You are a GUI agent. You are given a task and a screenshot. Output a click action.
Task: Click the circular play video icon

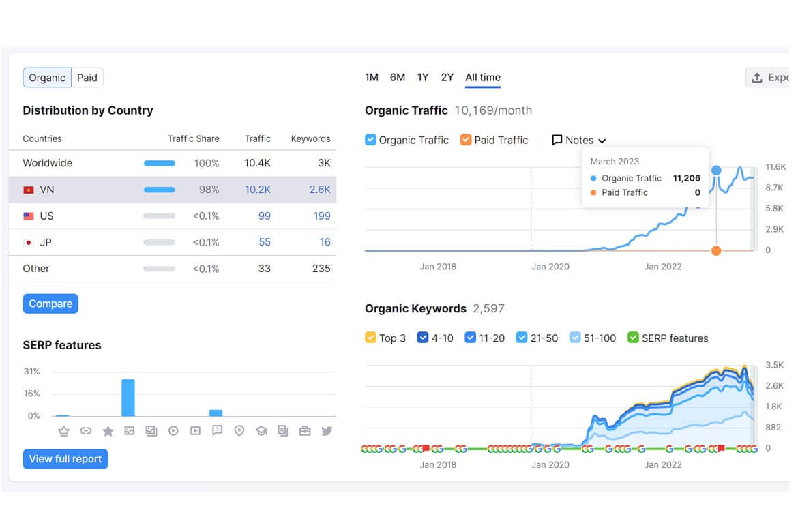[173, 431]
